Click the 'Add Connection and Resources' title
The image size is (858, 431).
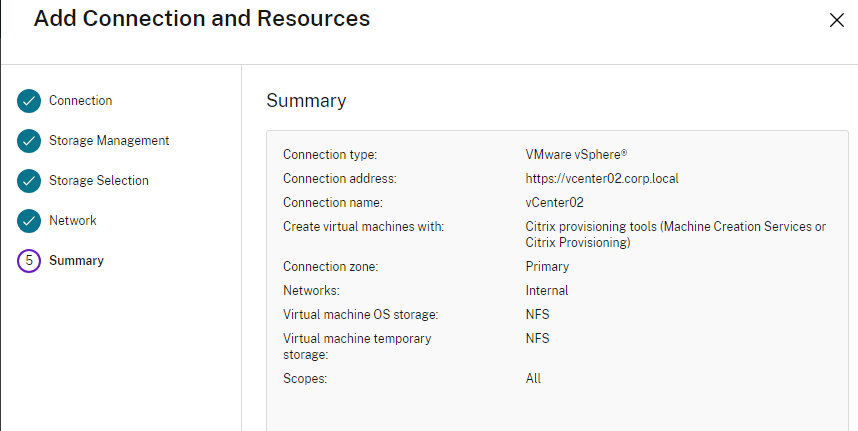tap(202, 19)
